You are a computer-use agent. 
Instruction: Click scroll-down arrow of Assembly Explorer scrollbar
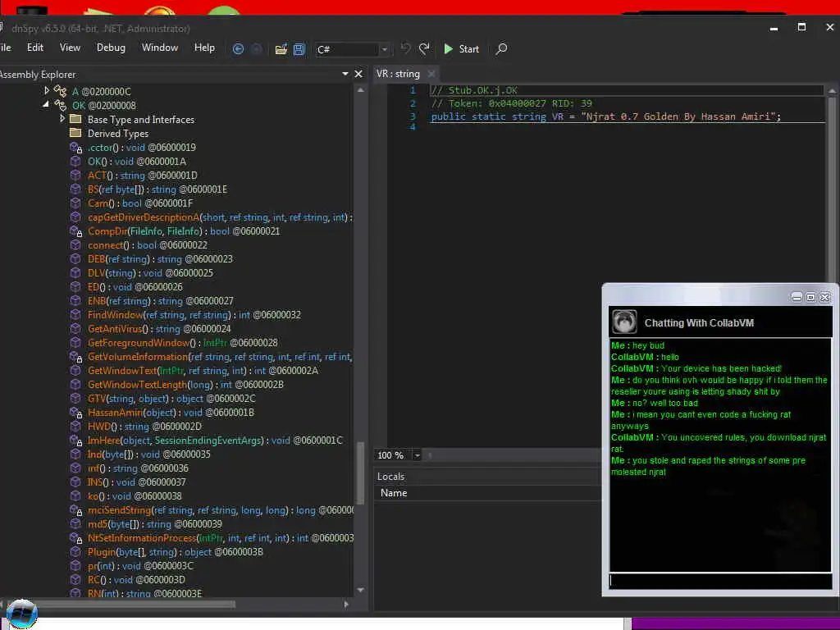tap(361, 590)
